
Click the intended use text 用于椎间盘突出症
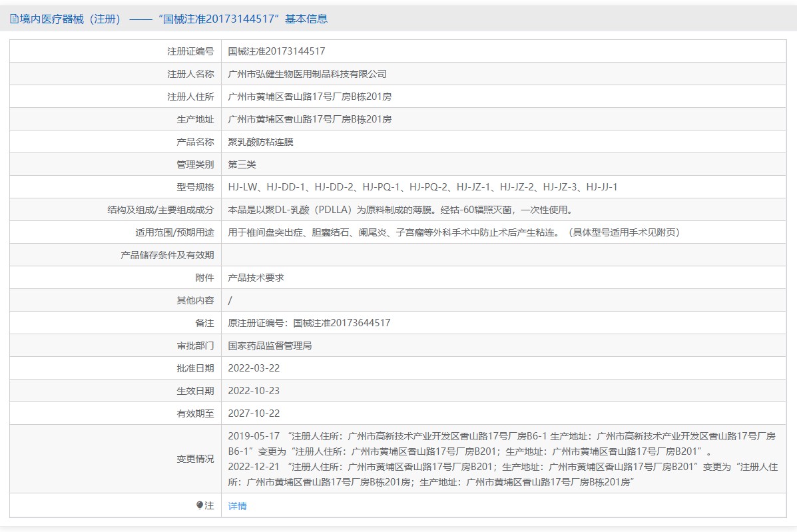(x=454, y=233)
